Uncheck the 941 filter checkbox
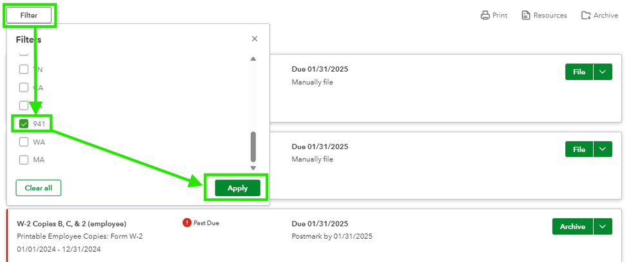Image resolution: width=644 pixels, height=262 pixels. tap(24, 124)
